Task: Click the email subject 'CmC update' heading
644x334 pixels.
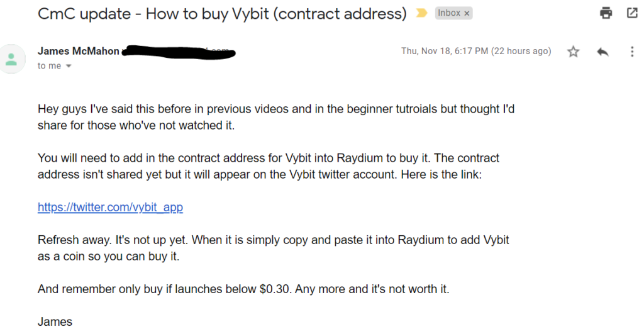Action: [x=222, y=14]
